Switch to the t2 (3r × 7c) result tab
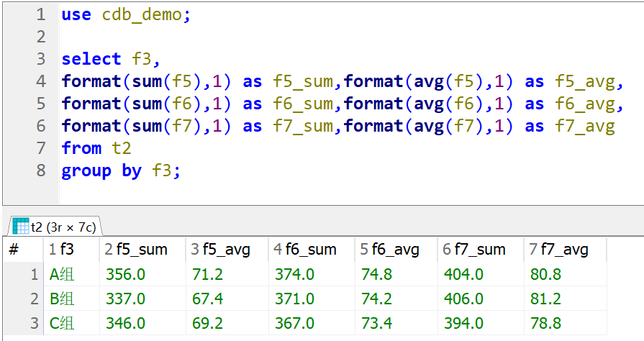The height and width of the screenshot is (341, 644). (61, 226)
